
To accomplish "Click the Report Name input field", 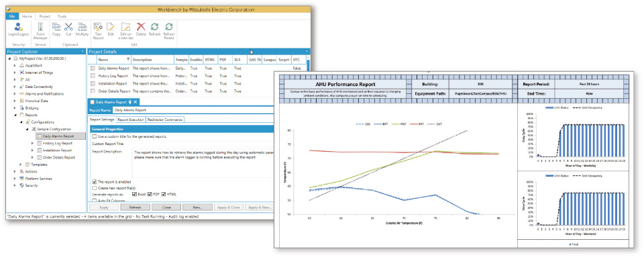I will [x=193, y=110].
